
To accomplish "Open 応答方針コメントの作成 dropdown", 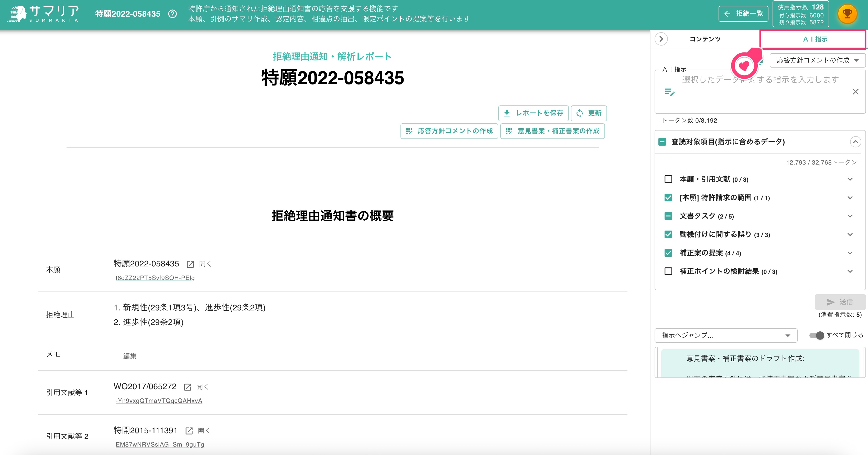I will (x=817, y=60).
